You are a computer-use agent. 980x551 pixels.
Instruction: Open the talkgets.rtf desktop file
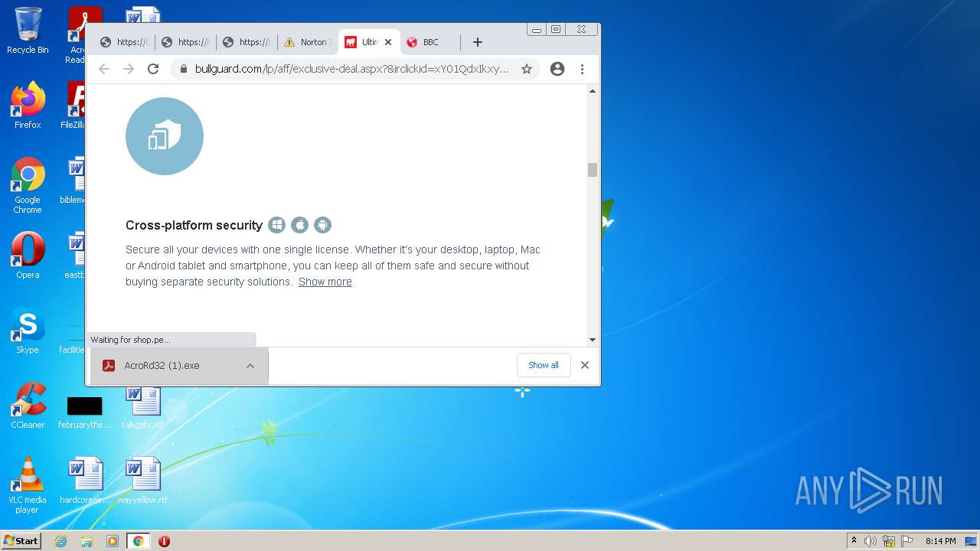(142, 407)
